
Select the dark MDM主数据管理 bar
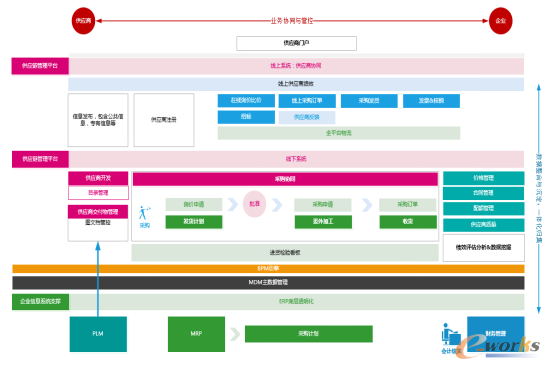pyautogui.click(x=268, y=283)
